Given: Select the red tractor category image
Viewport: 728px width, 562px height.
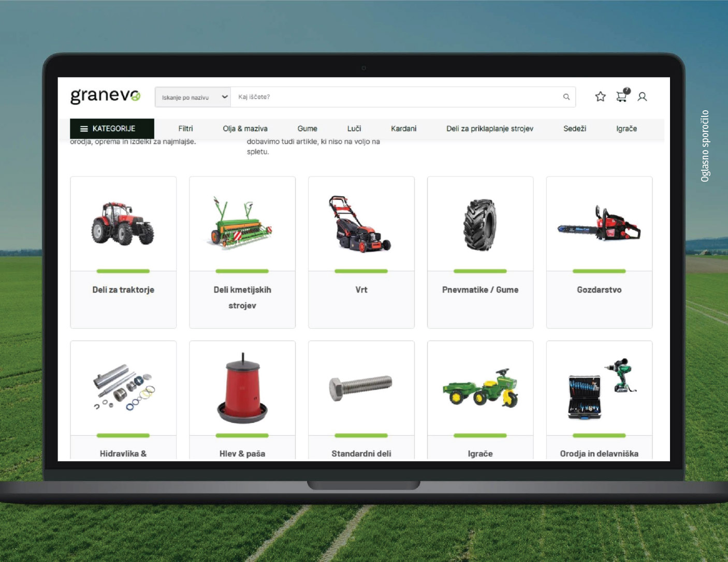Looking at the screenshot, I should (123, 224).
